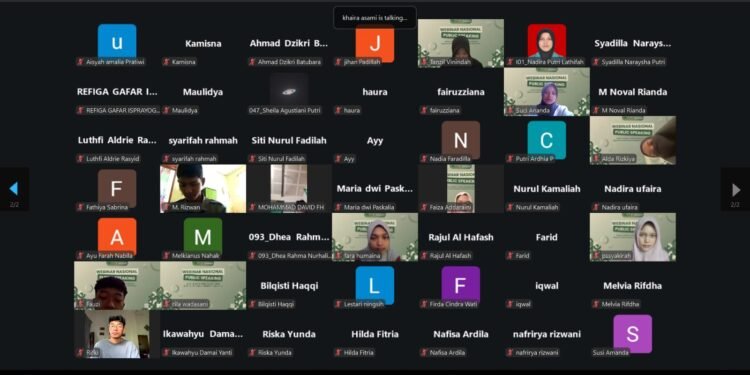Click muted mic icon beside Siti Nurul Fadilah

(x=252, y=158)
